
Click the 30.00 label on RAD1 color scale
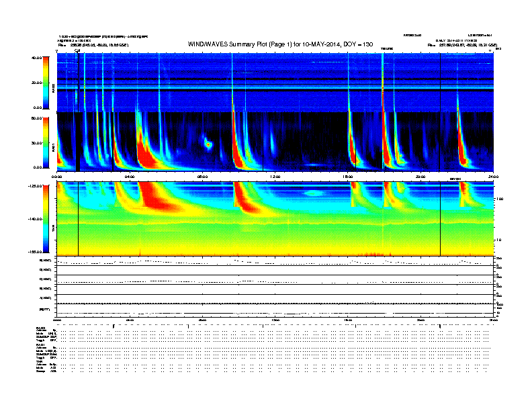(36, 143)
